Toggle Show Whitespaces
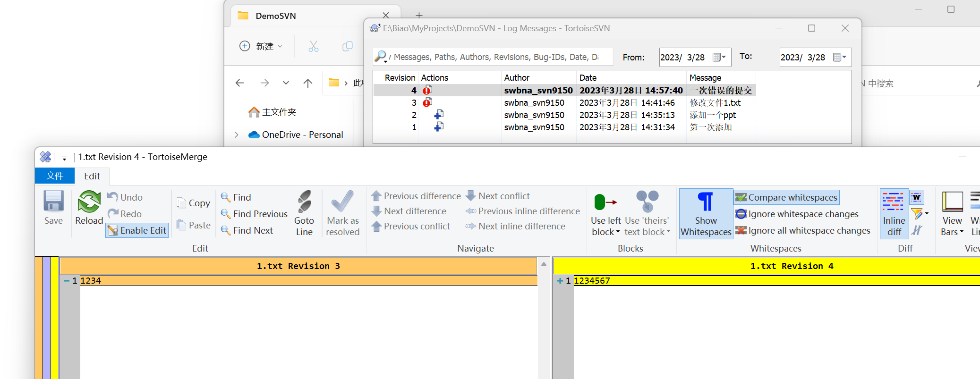980x379 pixels. [706, 213]
